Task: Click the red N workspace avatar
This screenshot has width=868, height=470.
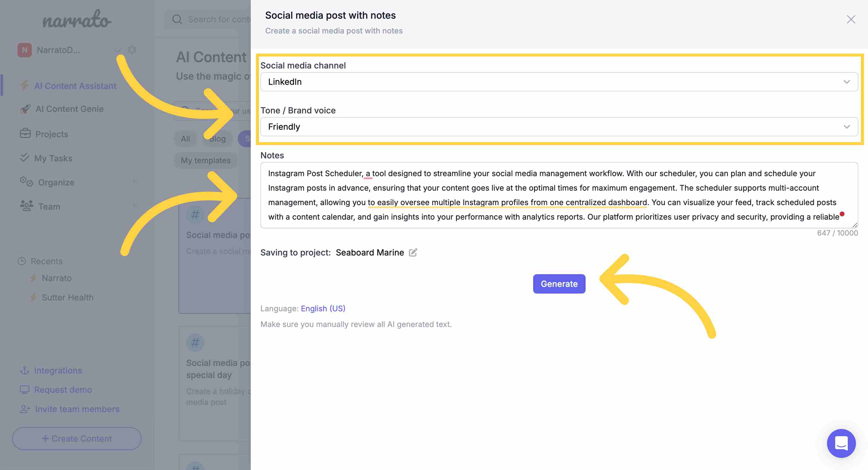Action: coord(25,50)
